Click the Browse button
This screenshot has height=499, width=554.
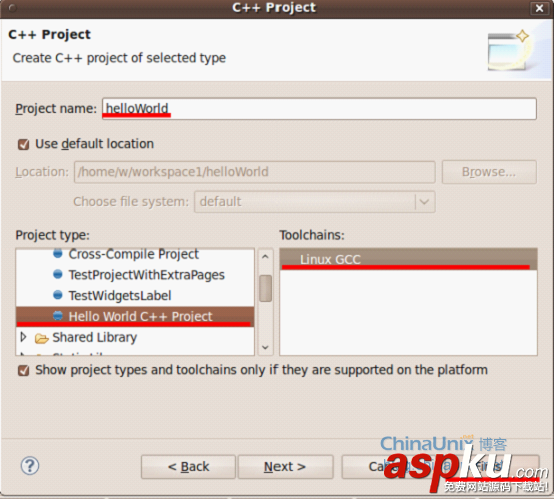(489, 172)
